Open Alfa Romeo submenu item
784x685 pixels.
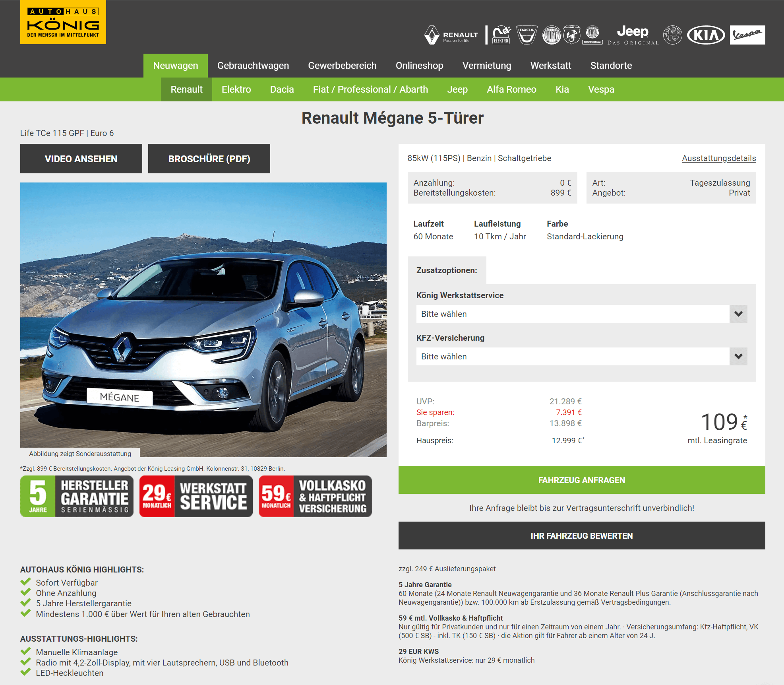tap(511, 89)
